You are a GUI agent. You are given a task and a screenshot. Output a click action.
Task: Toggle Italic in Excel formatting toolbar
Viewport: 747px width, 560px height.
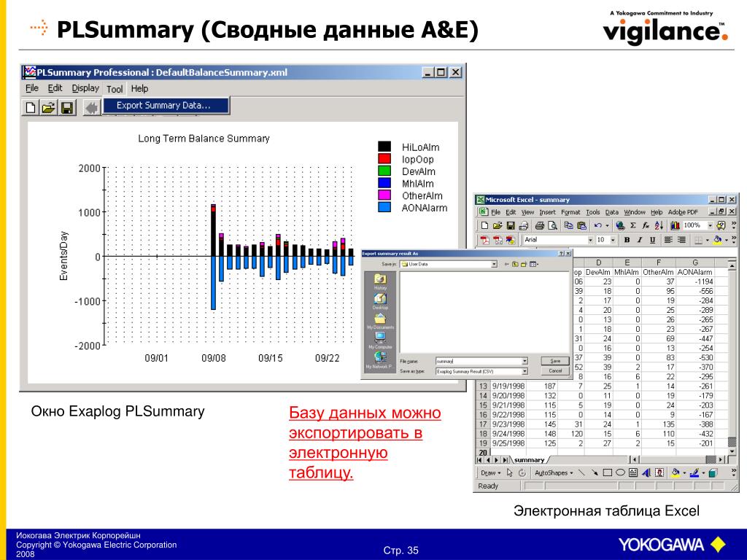coord(640,240)
